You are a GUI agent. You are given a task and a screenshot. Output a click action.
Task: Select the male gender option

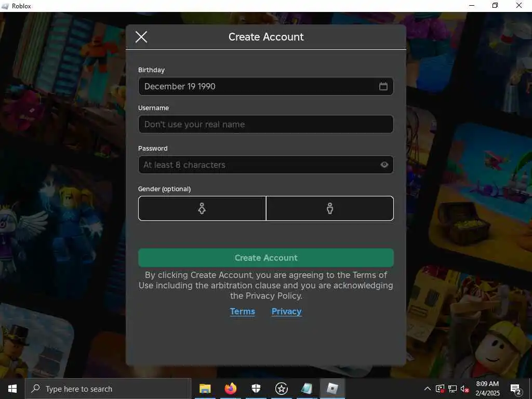click(x=330, y=208)
